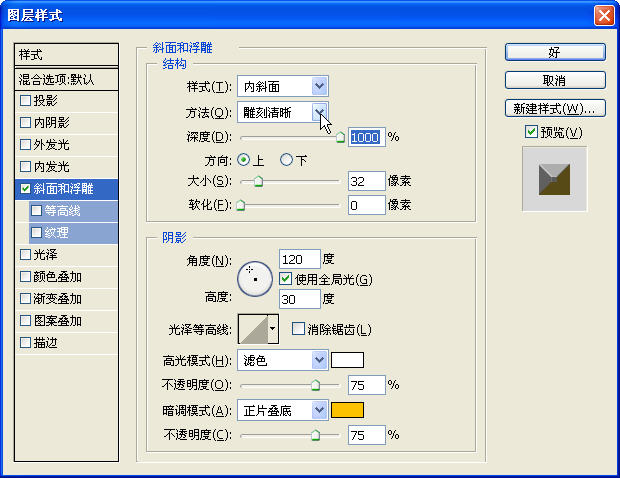The width and height of the screenshot is (620, 478).
Task: Select the 描边 stroke list entry label
Action: click(45, 343)
